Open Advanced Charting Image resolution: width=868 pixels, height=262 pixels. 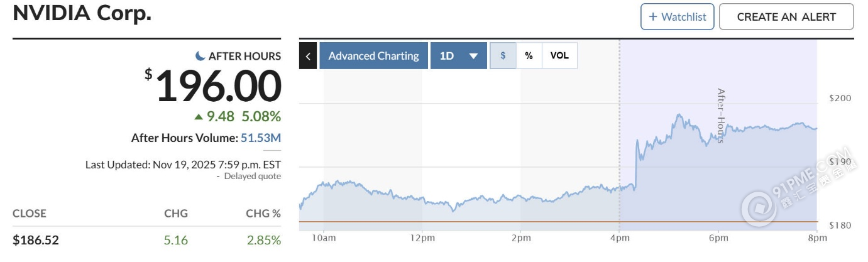pyautogui.click(x=373, y=56)
